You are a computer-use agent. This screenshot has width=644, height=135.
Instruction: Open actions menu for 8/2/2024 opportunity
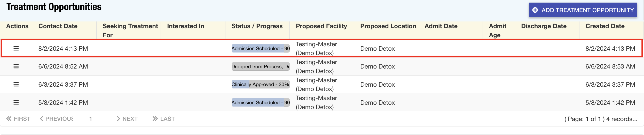pyautogui.click(x=16, y=48)
